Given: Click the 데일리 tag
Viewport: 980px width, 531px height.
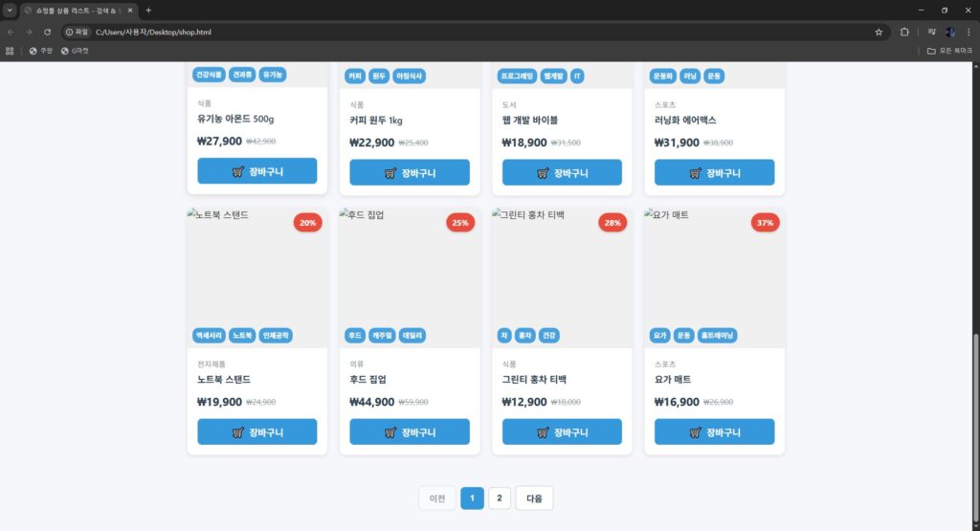Looking at the screenshot, I should [412, 335].
